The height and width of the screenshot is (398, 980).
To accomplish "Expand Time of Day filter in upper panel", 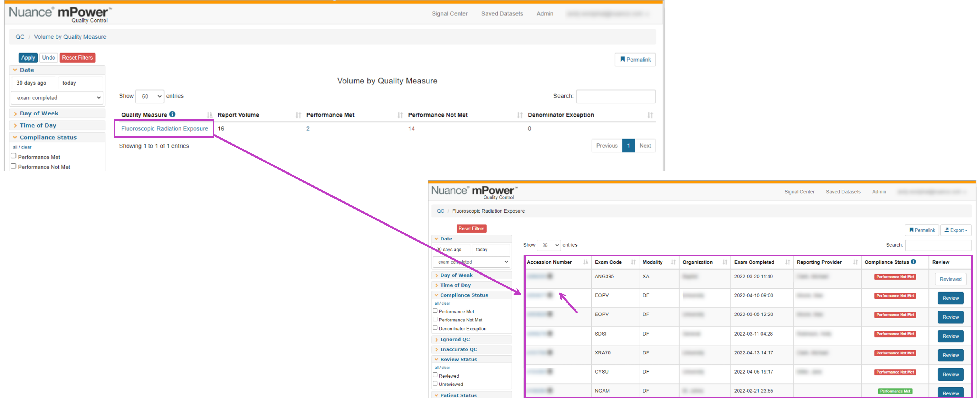I will point(57,125).
